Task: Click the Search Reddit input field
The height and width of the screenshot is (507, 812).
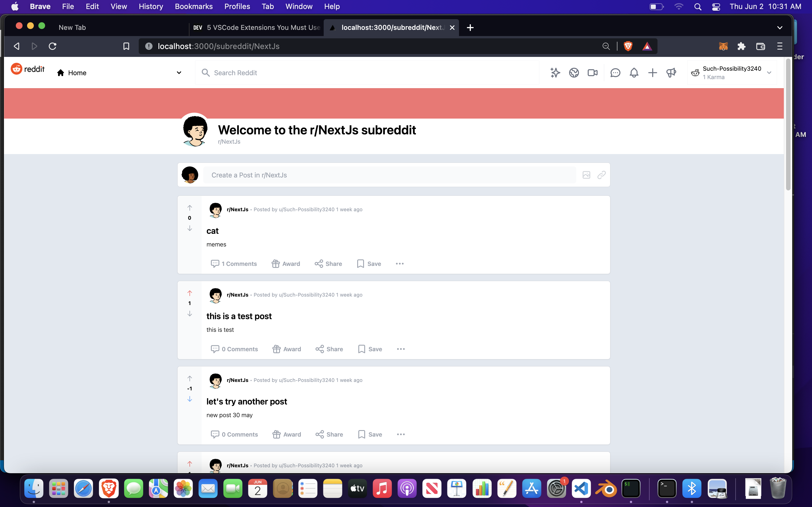Action: [x=369, y=73]
